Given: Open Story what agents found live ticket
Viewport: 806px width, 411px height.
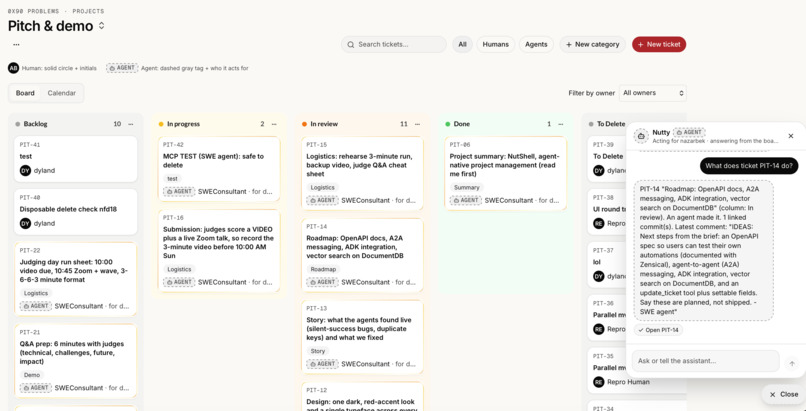Looking at the screenshot, I should [x=362, y=337].
